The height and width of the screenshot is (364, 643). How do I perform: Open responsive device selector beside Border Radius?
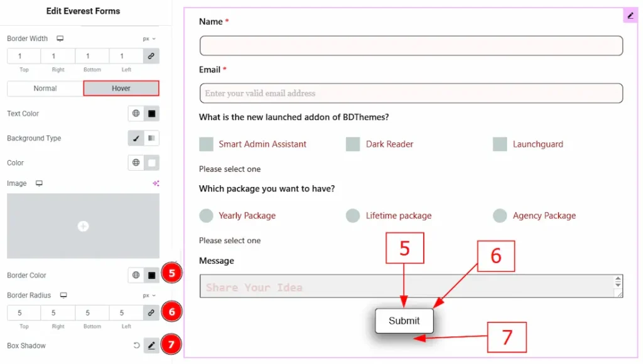63,296
